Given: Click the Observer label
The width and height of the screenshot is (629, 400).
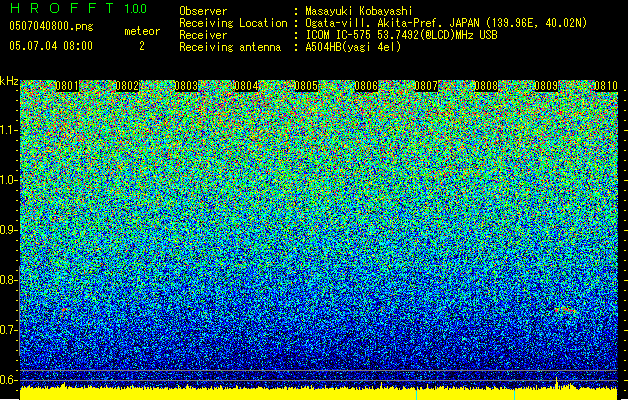Looking at the screenshot, I should point(203,11).
